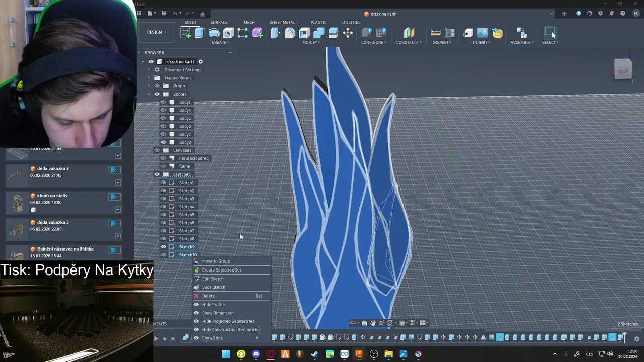Select the New Component assemble tool

click(521, 33)
